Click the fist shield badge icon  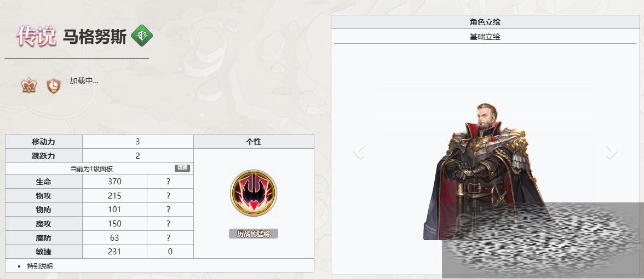coord(54,86)
